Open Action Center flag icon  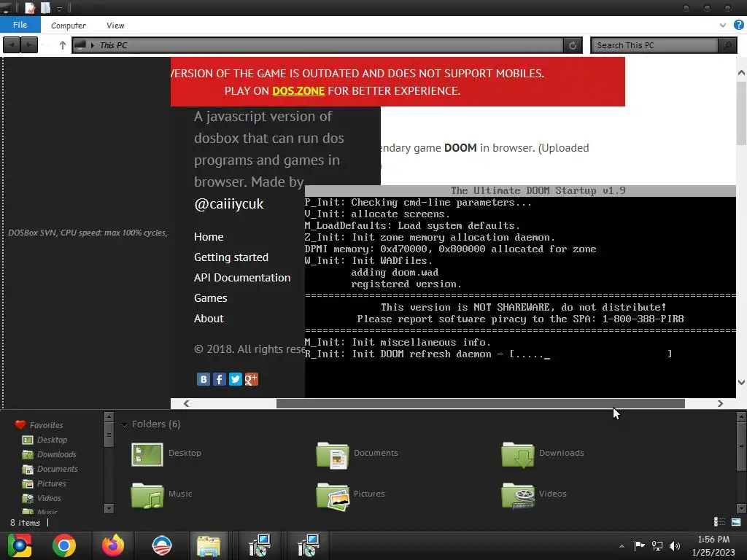click(639, 545)
